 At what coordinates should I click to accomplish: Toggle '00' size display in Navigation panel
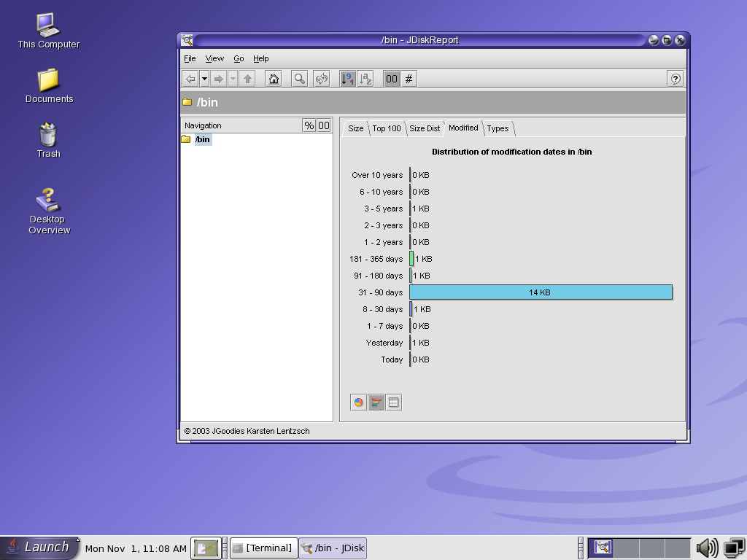[x=324, y=125]
